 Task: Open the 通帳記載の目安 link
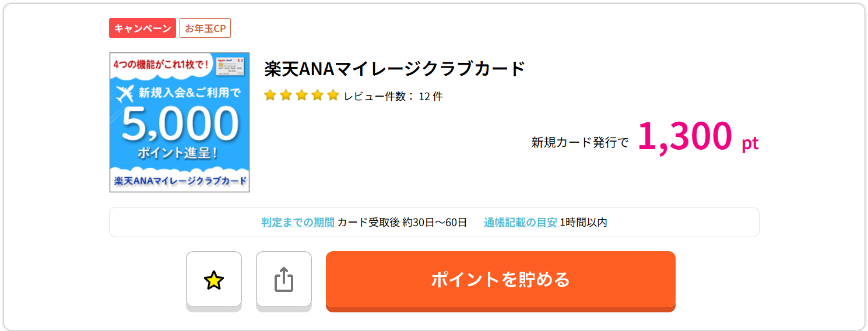tap(521, 222)
